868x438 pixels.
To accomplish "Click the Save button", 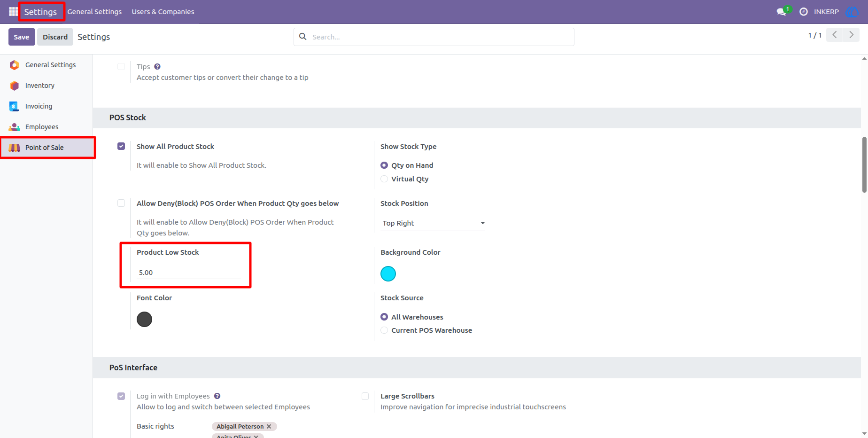I will pyautogui.click(x=22, y=37).
